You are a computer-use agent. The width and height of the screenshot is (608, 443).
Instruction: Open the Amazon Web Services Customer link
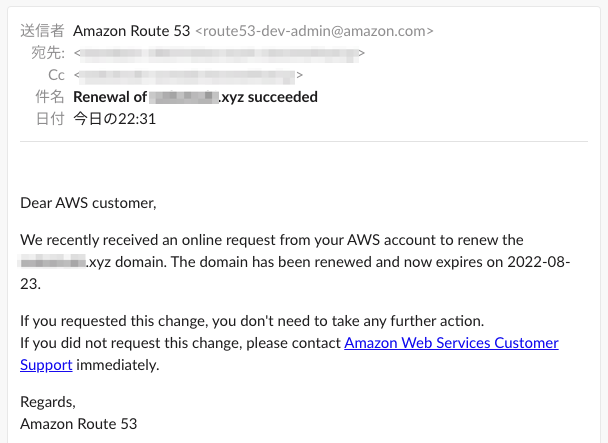pyautogui.click(x=451, y=343)
